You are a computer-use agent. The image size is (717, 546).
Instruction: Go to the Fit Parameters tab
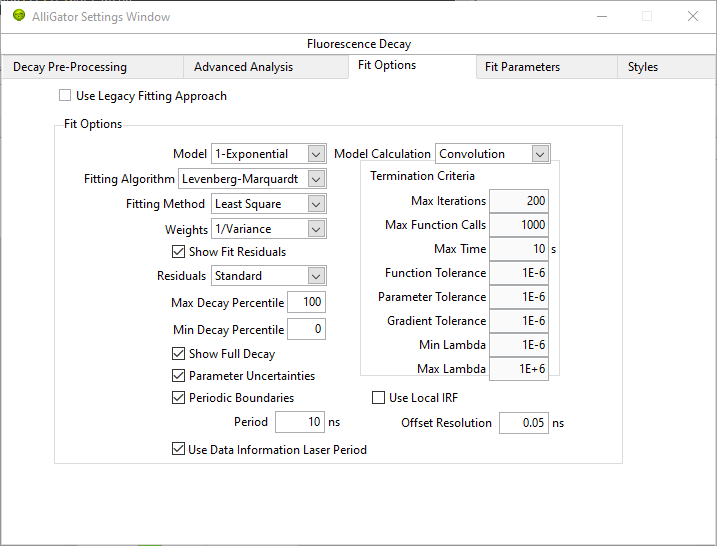[x=546, y=67]
